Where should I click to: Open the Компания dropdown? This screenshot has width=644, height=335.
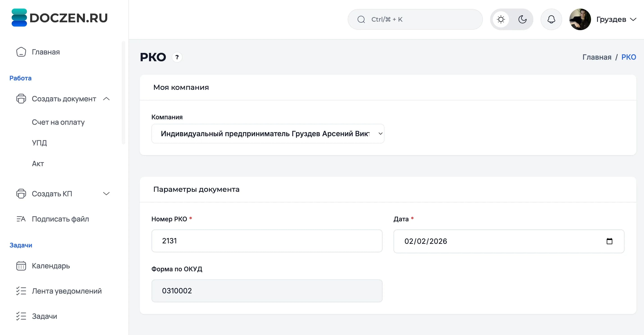click(x=268, y=134)
